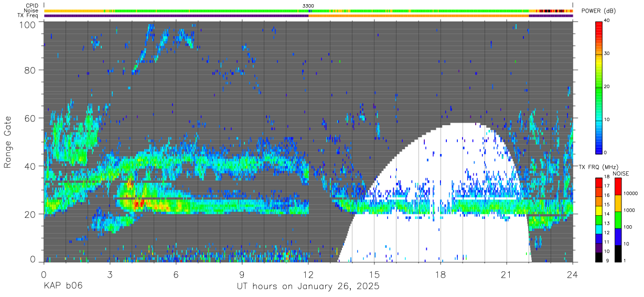The height and width of the screenshot is (297, 644).
Task: Click the 15 hour tick label
Action: [374, 274]
